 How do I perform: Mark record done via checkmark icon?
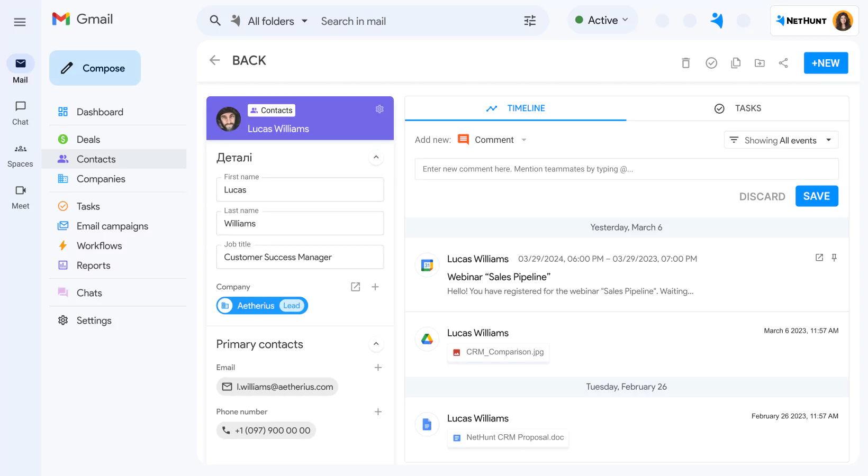pyautogui.click(x=711, y=62)
